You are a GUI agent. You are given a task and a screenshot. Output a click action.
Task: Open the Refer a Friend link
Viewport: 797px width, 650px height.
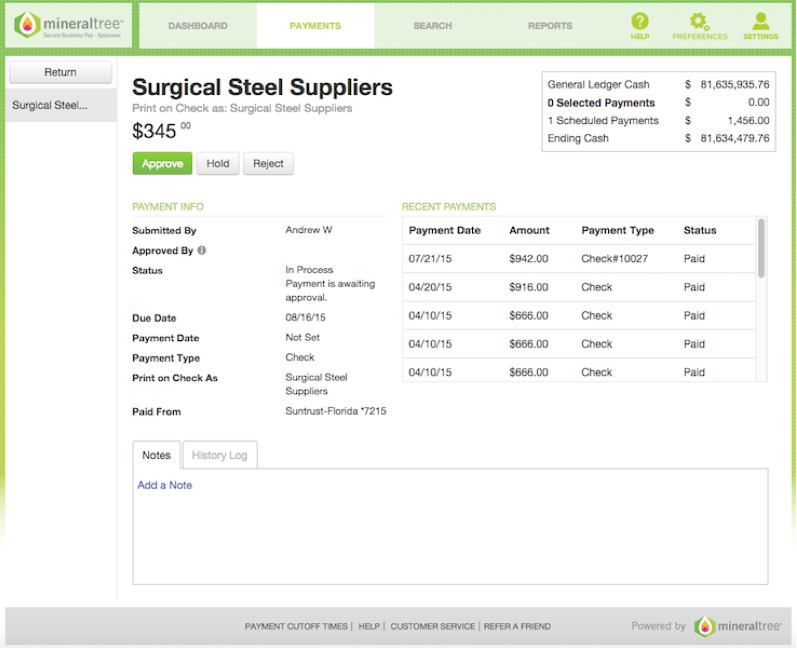(x=517, y=627)
